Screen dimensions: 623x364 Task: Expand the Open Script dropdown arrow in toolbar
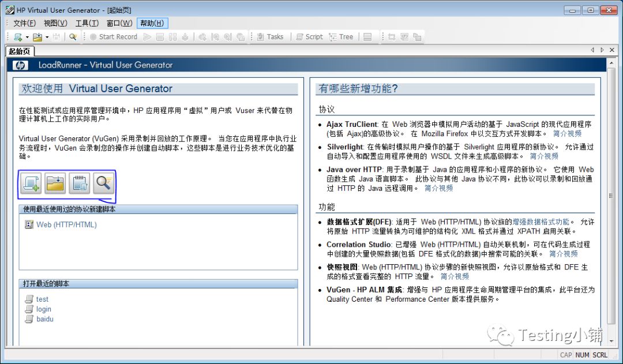[x=47, y=37]
